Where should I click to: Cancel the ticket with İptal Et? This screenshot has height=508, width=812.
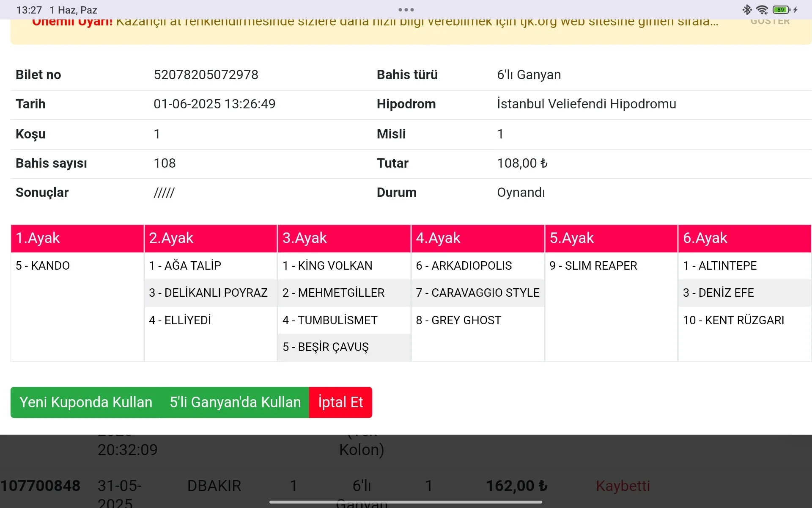(x=340, y=402)
